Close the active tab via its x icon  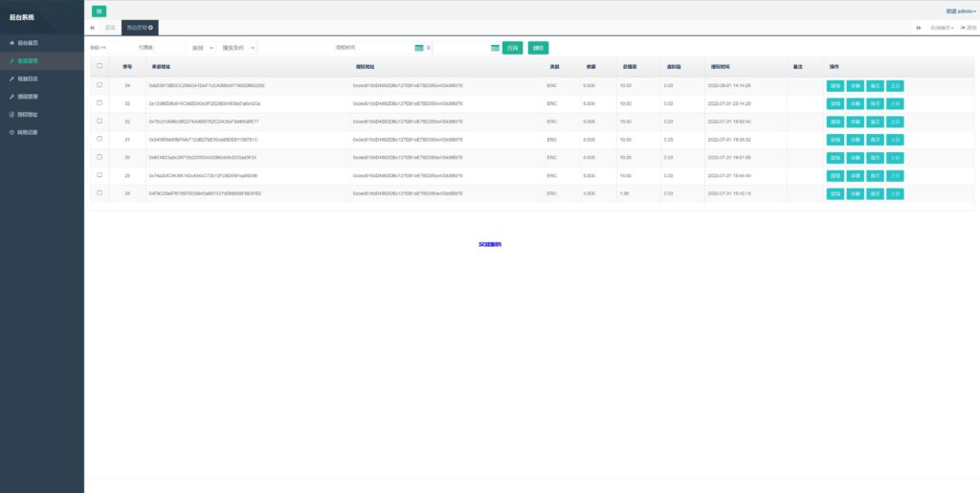pyautogui.click(x=150, y=28)
